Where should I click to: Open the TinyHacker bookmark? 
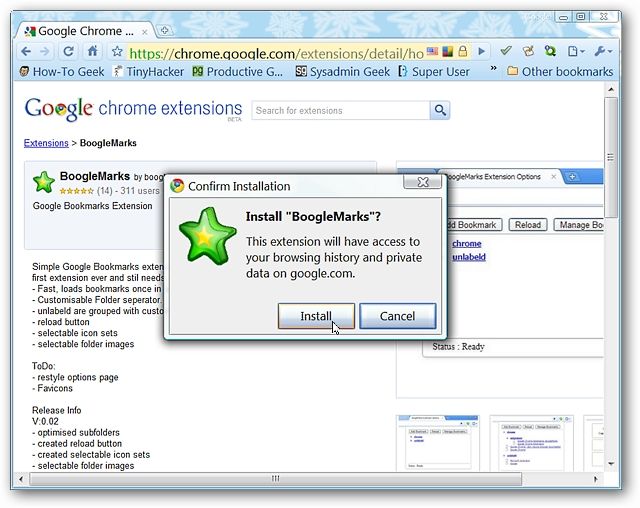[x=149, y=72]
